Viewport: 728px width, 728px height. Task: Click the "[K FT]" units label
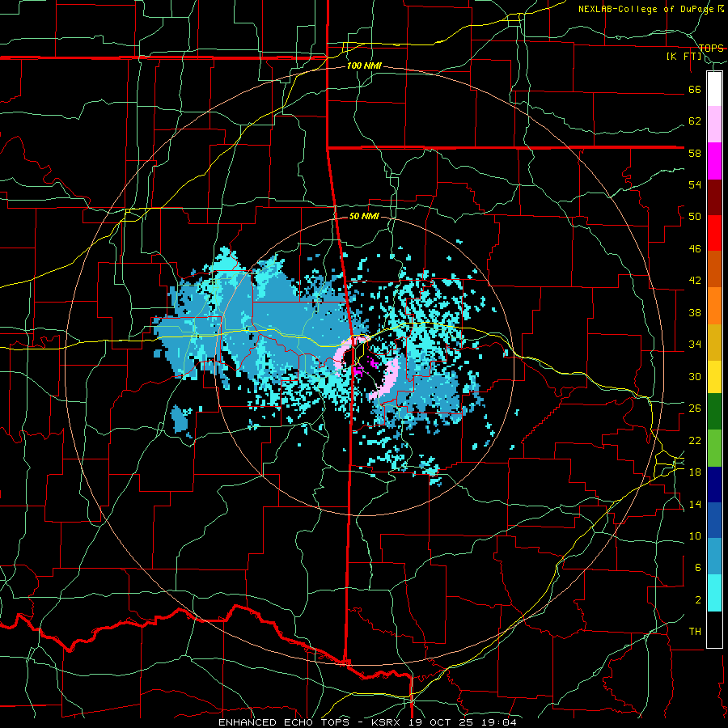coord(684,57)
